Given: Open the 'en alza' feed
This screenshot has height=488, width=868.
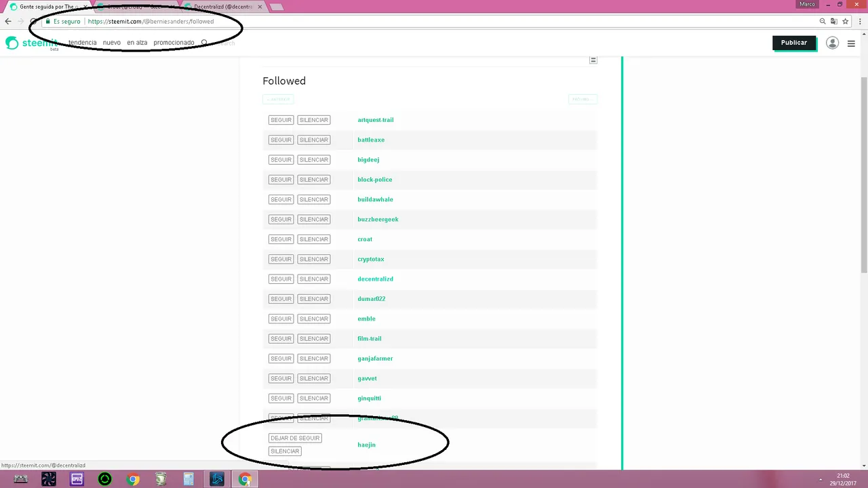Looking at the screenshot, I should pos(137,43).
